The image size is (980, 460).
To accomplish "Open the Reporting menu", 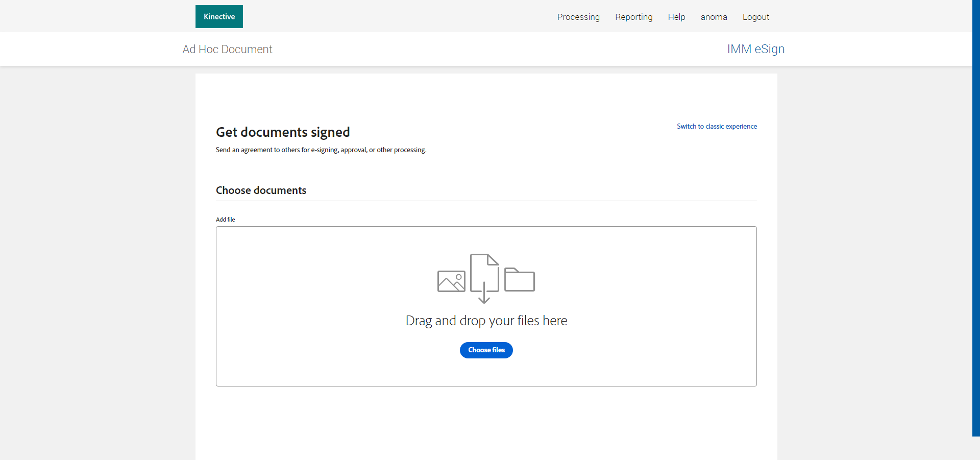I will 633,17.
